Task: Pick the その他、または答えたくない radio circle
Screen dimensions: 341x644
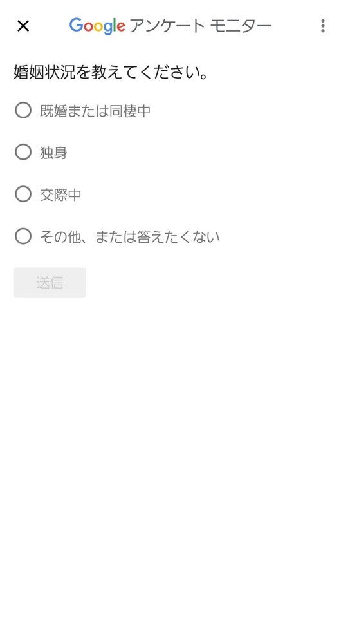Action: [23, 236]
